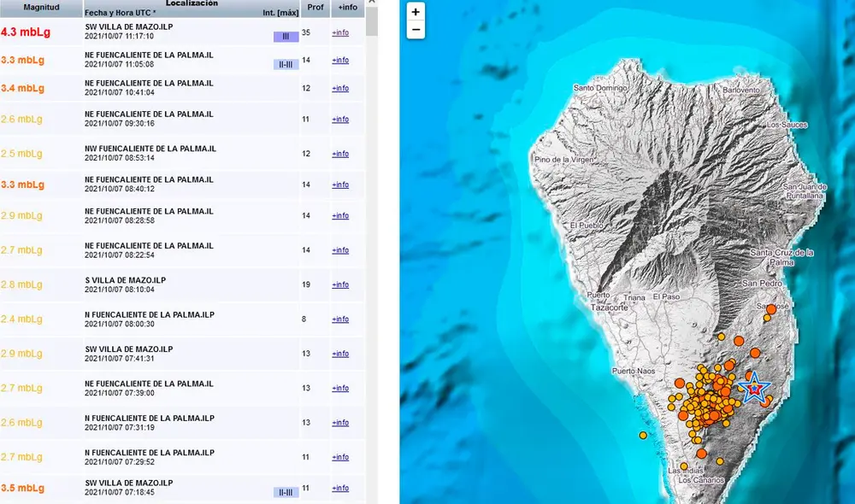Click the II-III intensity badge for 11:05:08 quake
Screen dimensions: 855x504
click(286, 64)
